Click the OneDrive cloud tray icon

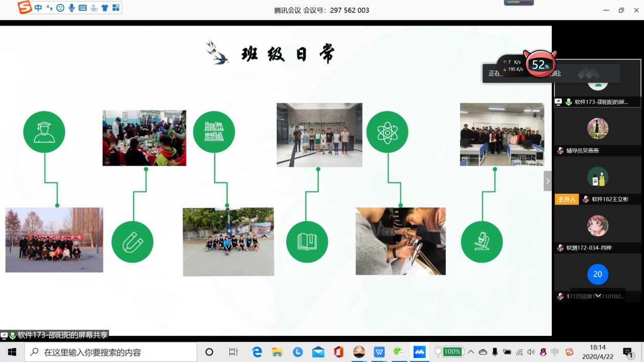pyautogui.click(x=483, y=352)
